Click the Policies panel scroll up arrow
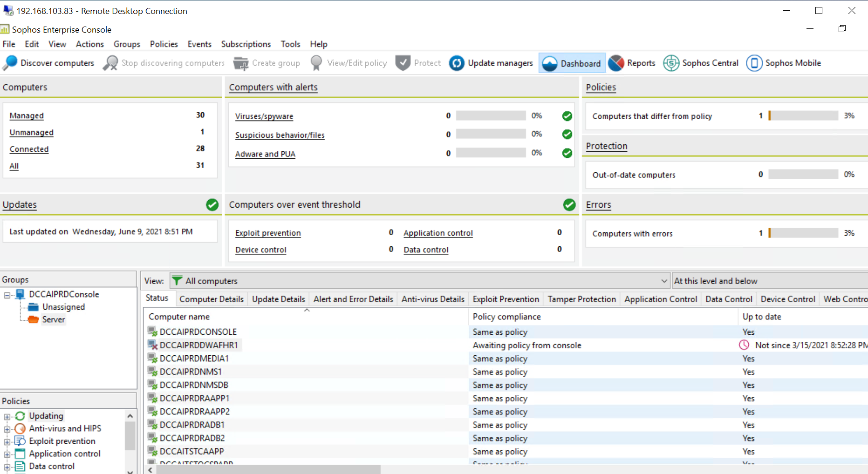The height and width of the screenshot is (474, 868). tap(130, 416)
